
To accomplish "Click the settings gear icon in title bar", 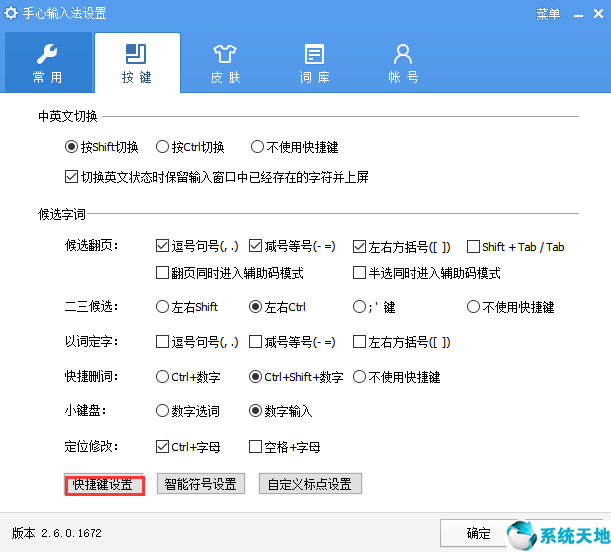I will point(11,13).
